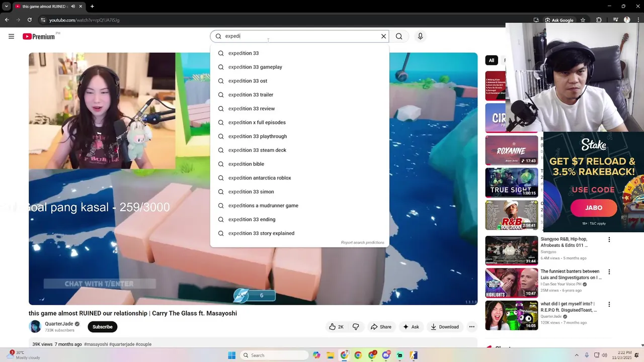This screenshot has width=644, height=362.
Task: Open the Windows Start menu
Action: [231, 355]
